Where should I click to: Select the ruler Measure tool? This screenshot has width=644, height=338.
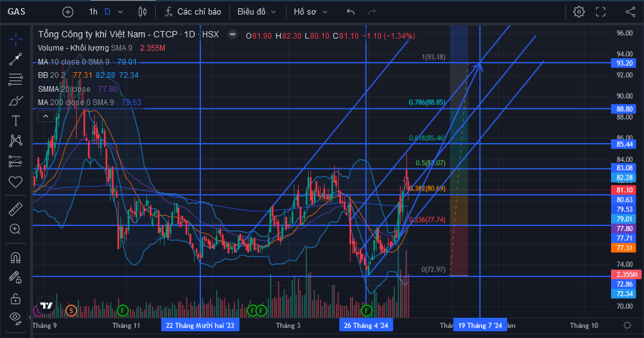click(16, 210)
